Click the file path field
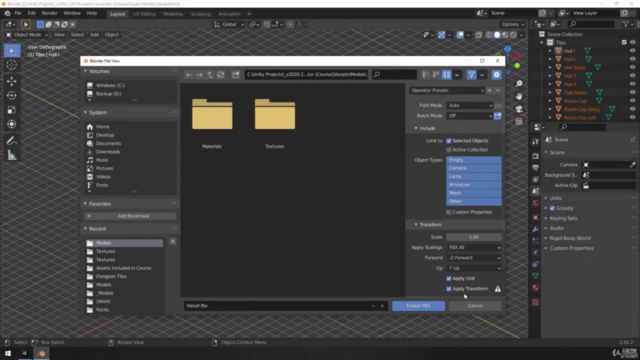This screenshot has width=640, height=360. (307, 75)
